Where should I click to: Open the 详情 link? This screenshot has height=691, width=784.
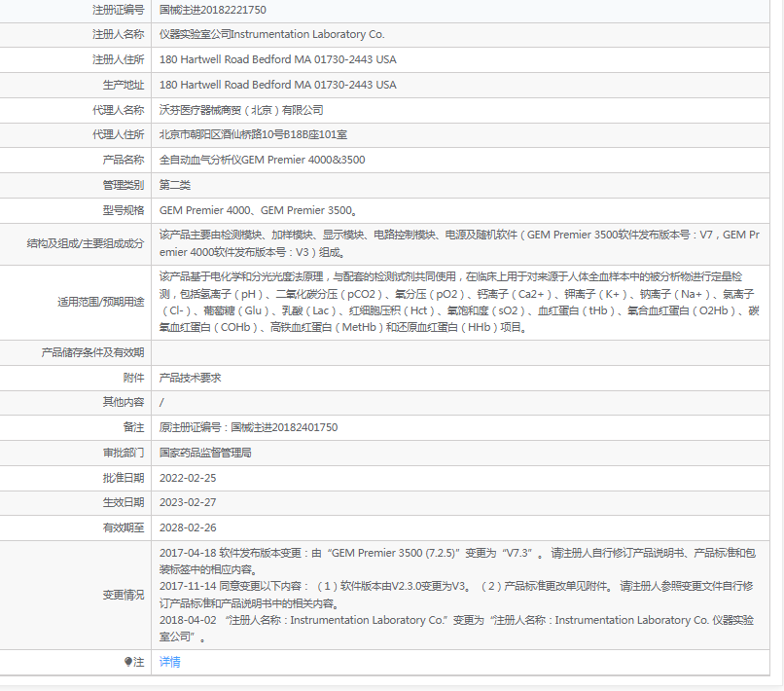tap(169, 662)
